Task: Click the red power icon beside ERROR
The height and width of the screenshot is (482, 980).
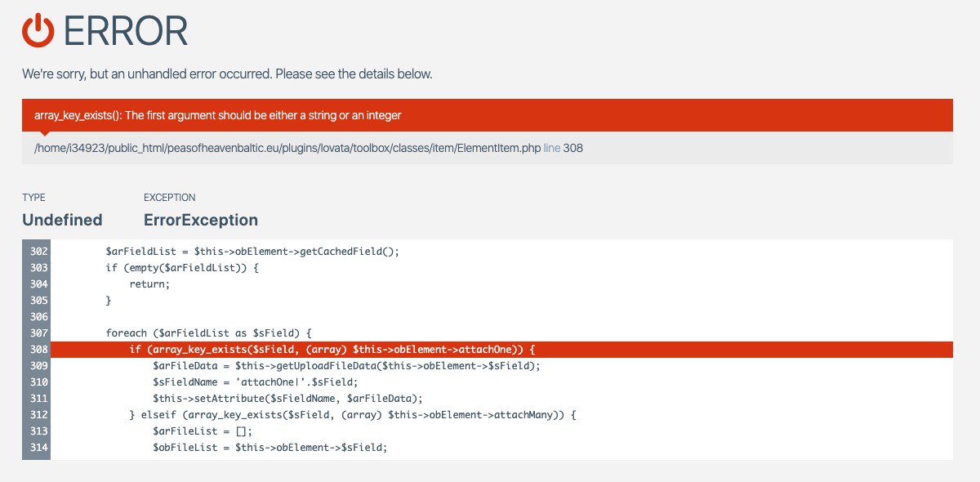Action: pyautogui.click(x=38, y=30)
